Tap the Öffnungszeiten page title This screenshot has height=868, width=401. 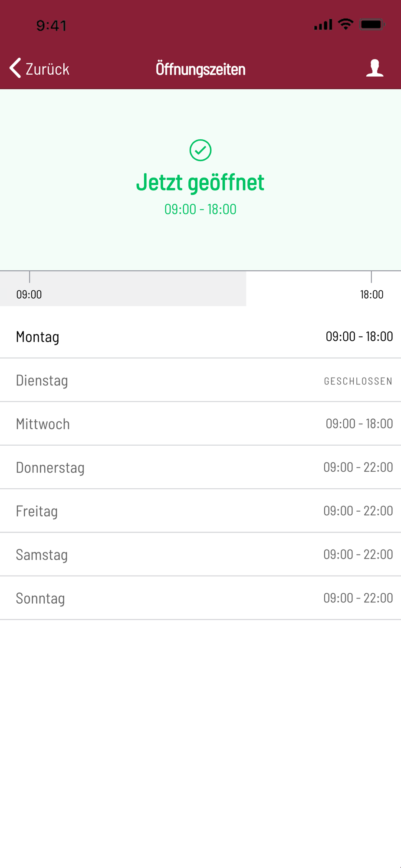click(200, 69)
